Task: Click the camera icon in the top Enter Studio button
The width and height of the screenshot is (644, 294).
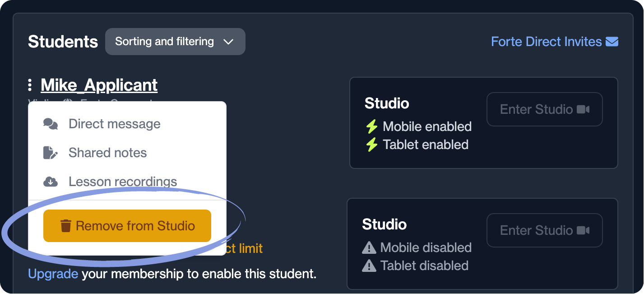Action: 584,109
